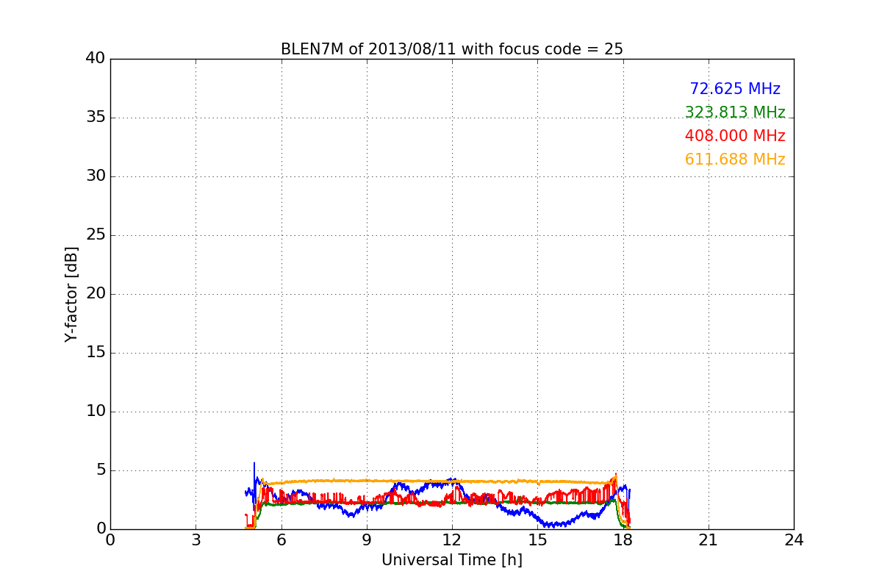Screen dimensions: 882x588
Task: Click the x-axis tick label 21
Action: (709, 540)
